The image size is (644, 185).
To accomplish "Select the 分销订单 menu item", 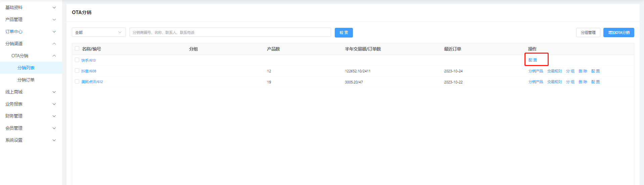I will click(x=26, y=80).
